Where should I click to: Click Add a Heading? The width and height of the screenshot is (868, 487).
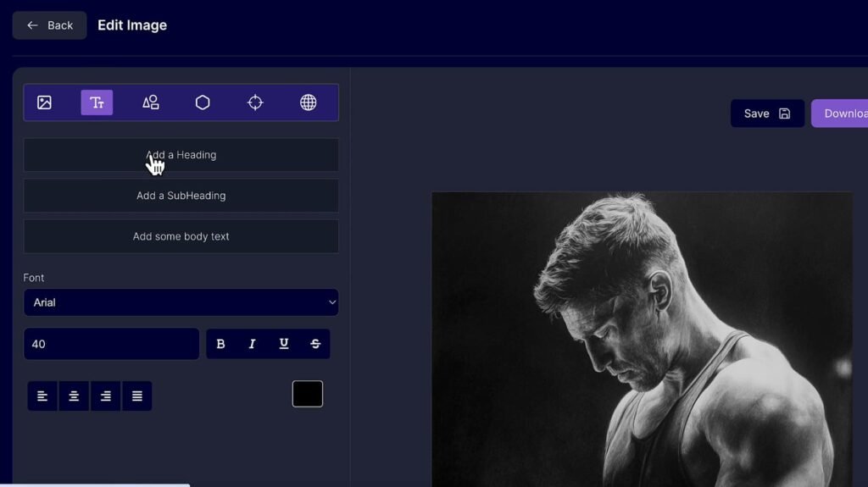[x=181, y=155]
